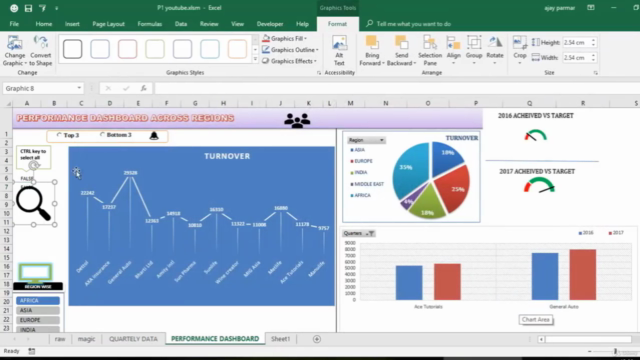Open the raw sheet tab

tap(60, 339)
